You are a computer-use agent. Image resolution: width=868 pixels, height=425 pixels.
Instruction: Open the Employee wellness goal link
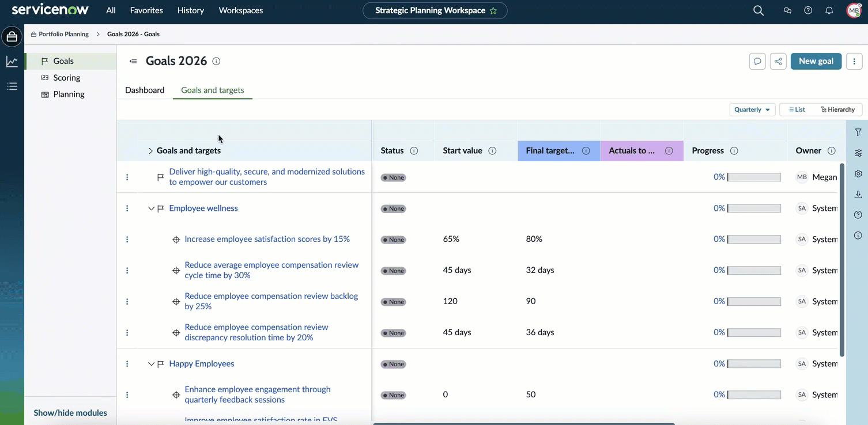(x=203, y=208)
